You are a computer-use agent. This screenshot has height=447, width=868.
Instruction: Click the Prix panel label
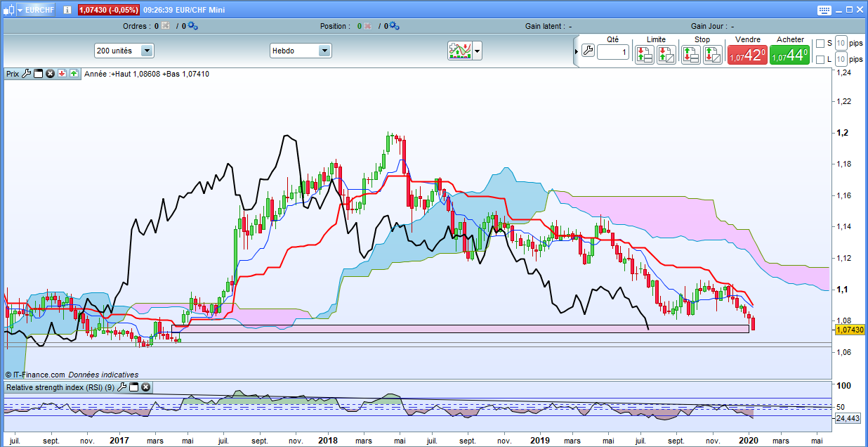[13, 73]
